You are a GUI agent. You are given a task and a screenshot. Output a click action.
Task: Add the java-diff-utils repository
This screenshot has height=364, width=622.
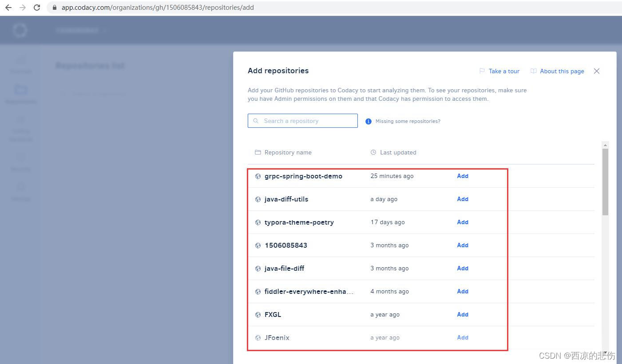coord(463,199)
